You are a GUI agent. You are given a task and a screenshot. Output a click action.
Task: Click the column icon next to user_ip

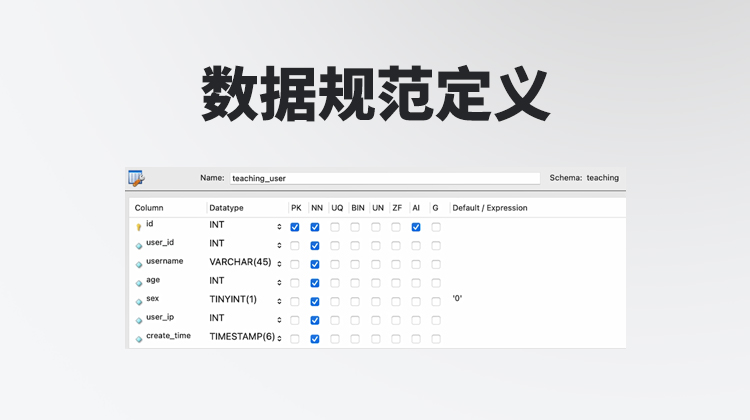pyautogui.click(x=139, y=319)
